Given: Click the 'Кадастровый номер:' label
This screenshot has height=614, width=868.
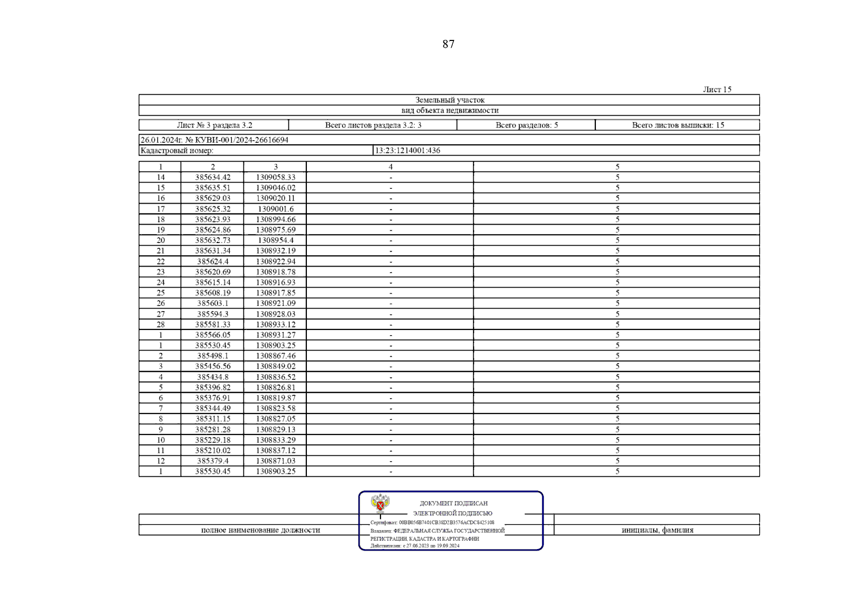Looking at the screenshot, I should tap(177, 150).
